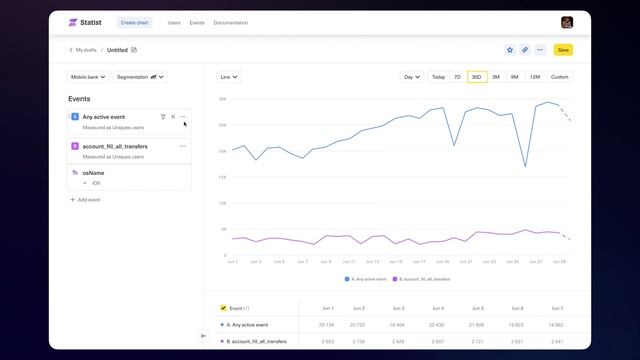The height and width of the screenshot is (360, 640).
Task: Click the osName text property icon
Action: (x=75, y=173)
